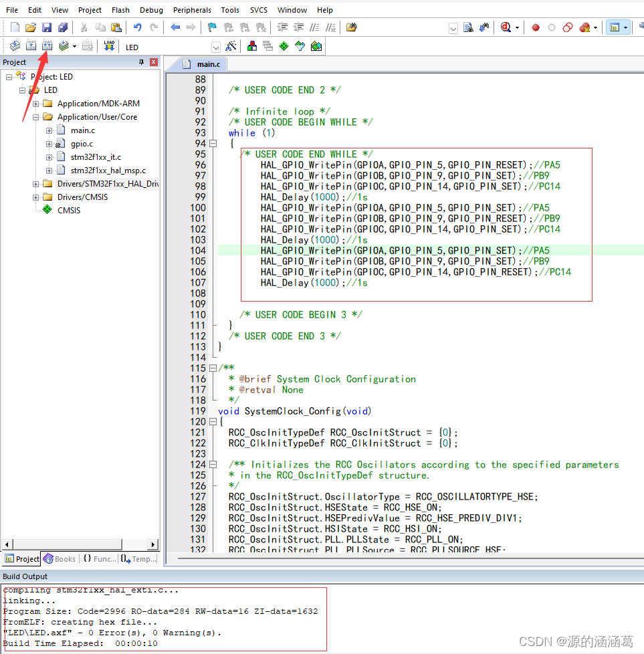Viewport: 644px width, 654px height.
Task: Close the Project panel
Action: (x=154, y=62)
